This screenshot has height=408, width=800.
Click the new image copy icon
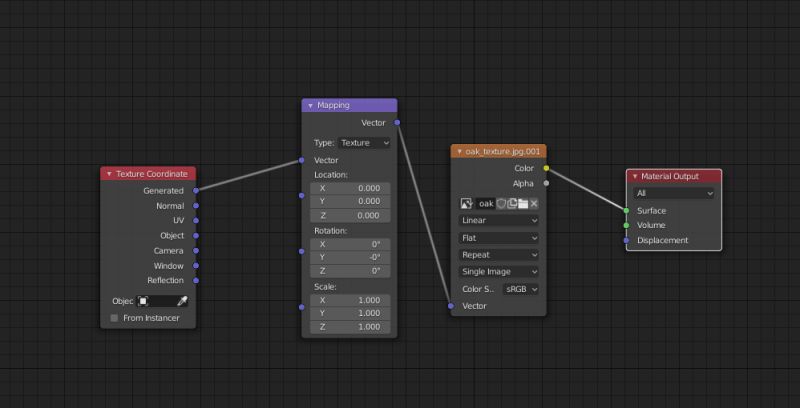(512, 203)
